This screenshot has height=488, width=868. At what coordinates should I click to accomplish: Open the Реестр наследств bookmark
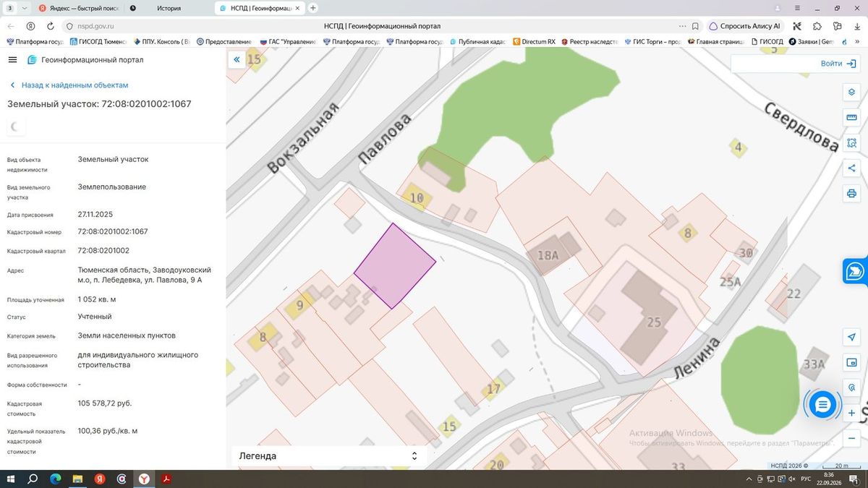[589, 41]
